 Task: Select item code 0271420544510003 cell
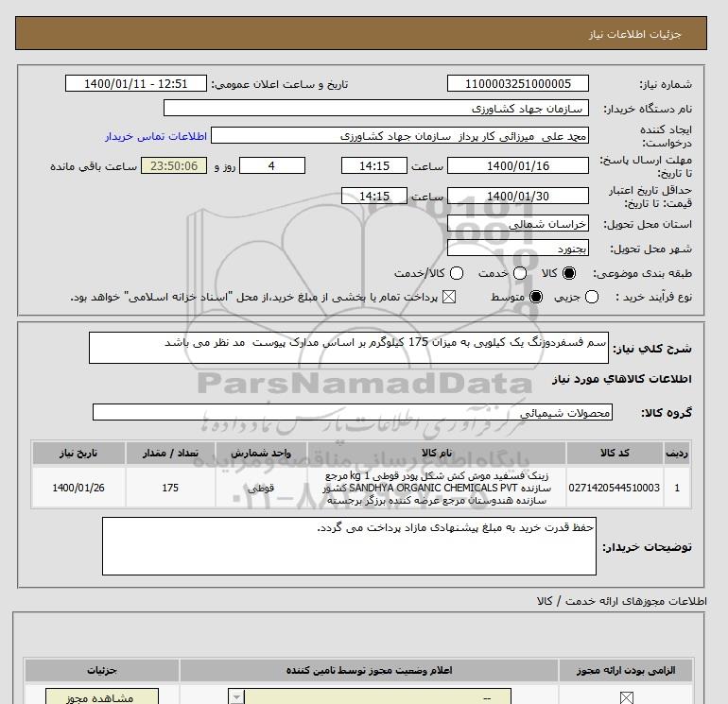[x=615, y=488]
